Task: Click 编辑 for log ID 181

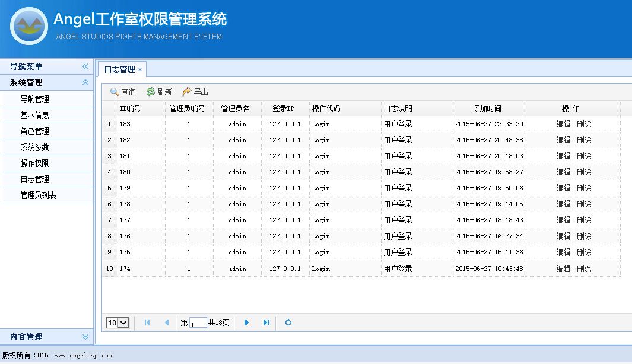Action: coord(563,157)
